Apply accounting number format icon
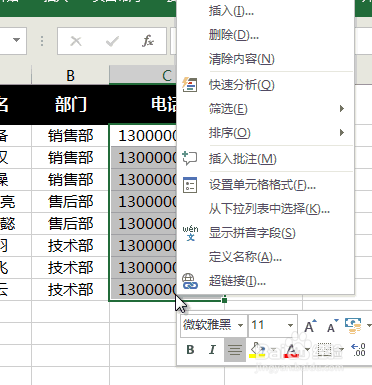The height and width of the screenshot is (385, 372). 353,326
